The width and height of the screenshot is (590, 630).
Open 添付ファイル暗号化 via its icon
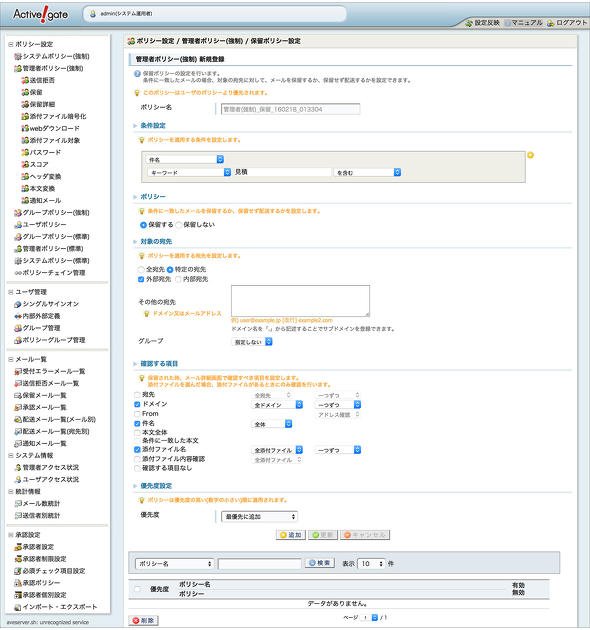pyautogui.click(x=25, y=117)
